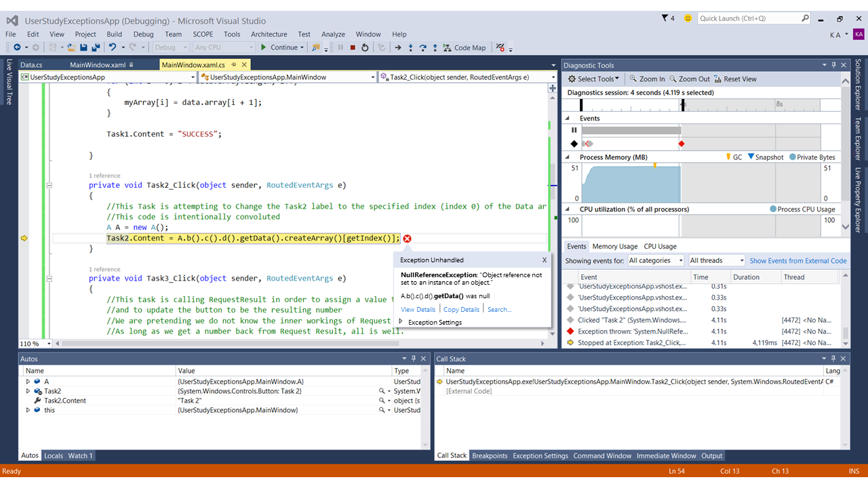868x488 pixels.
Task: Open the Architecture menu
Action: coord(269,34)
